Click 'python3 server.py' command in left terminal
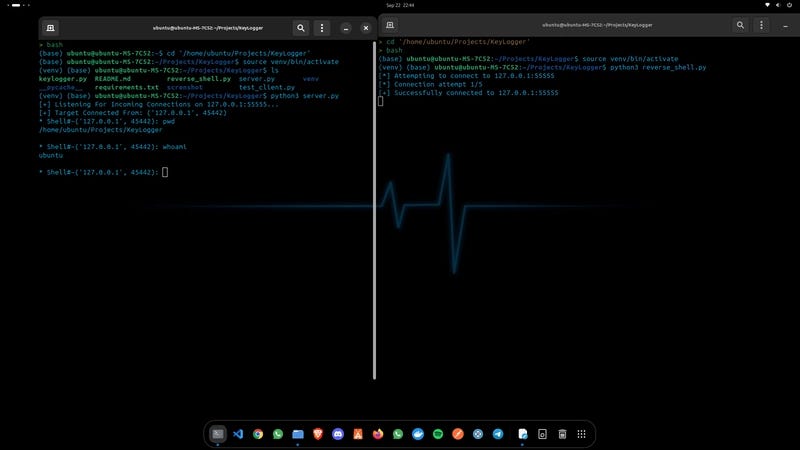The image size is (800, 450). point(305,96)
